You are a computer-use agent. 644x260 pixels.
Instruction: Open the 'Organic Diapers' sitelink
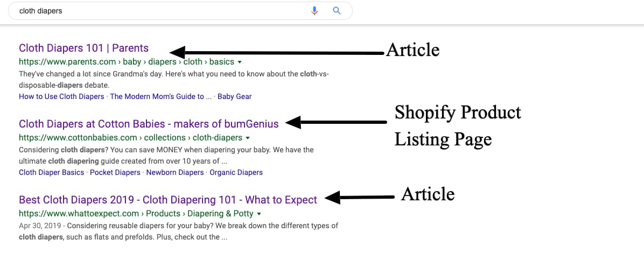click(236, 173)
